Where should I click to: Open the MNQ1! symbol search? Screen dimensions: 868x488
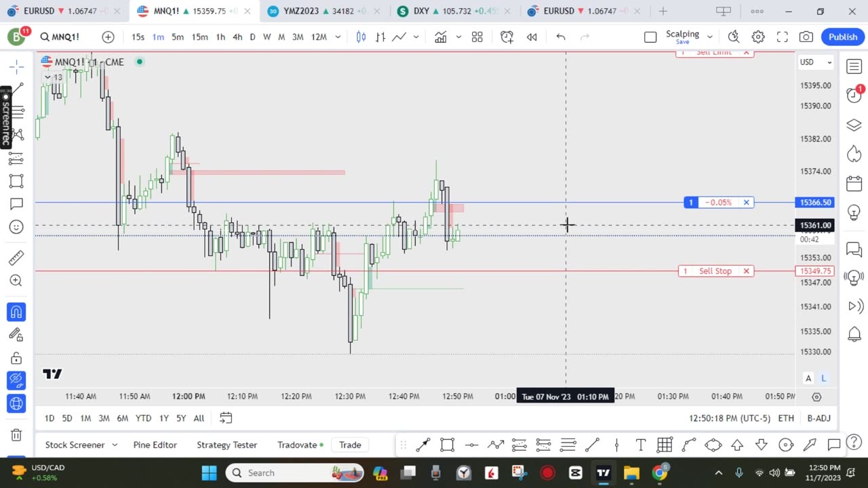tap(60, 37)
